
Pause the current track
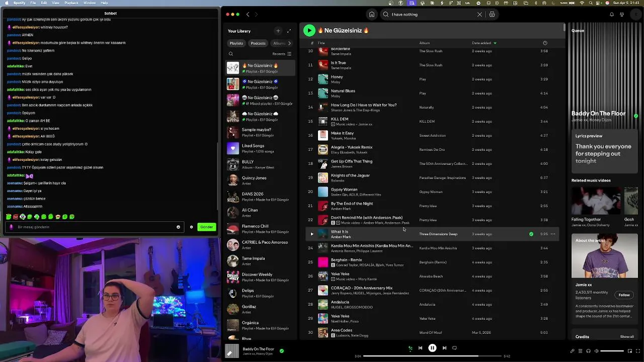click(432, 348)
